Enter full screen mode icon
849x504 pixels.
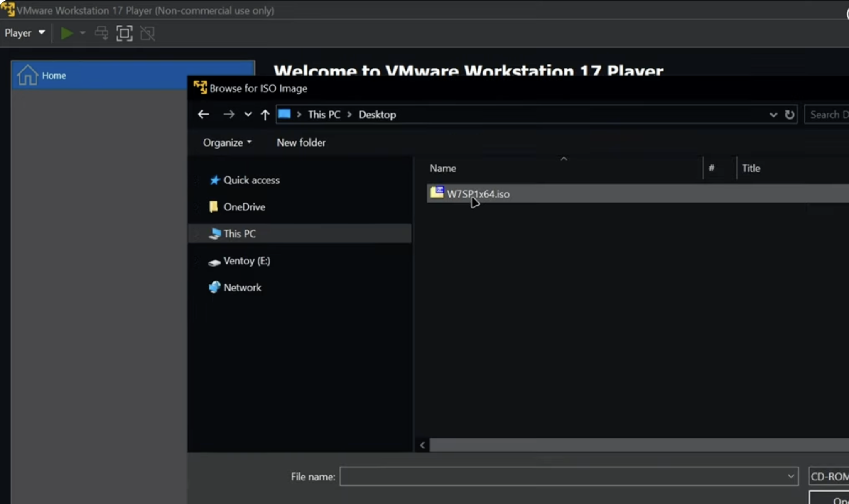point(124,33)
